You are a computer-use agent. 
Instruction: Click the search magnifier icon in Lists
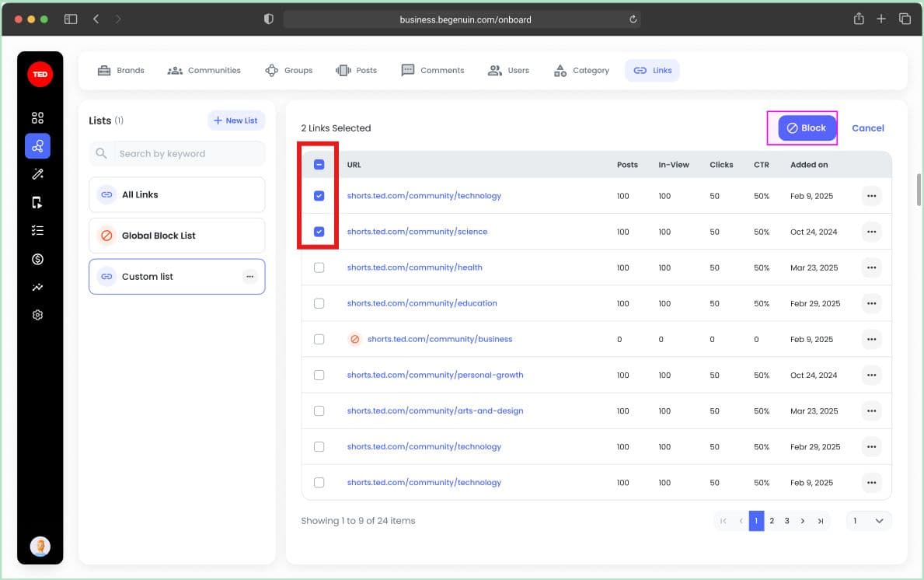pyautogui.click(x=101, y=153)
